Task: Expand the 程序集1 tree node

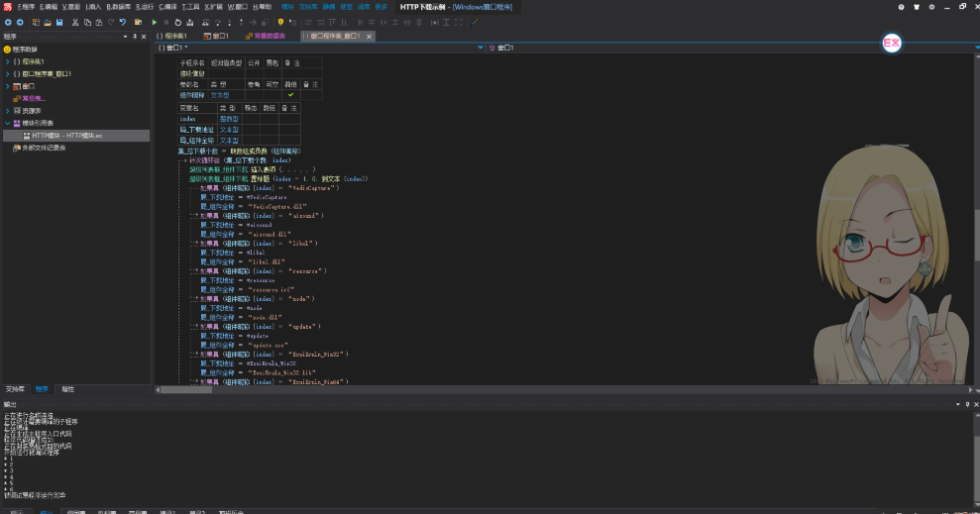Action: [x=6, y=61]
